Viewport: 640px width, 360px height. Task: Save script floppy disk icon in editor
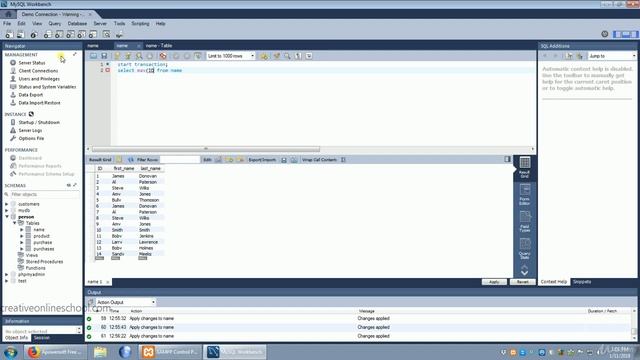(x=104, y=56)
